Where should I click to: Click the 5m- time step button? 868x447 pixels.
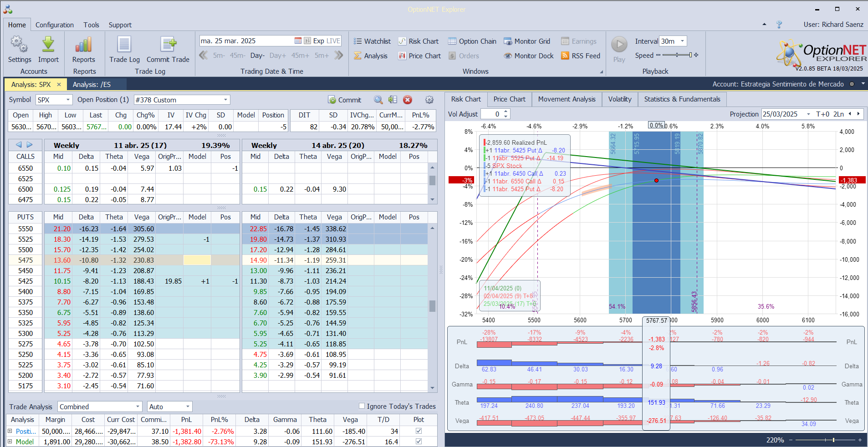(x=219, y=56)
